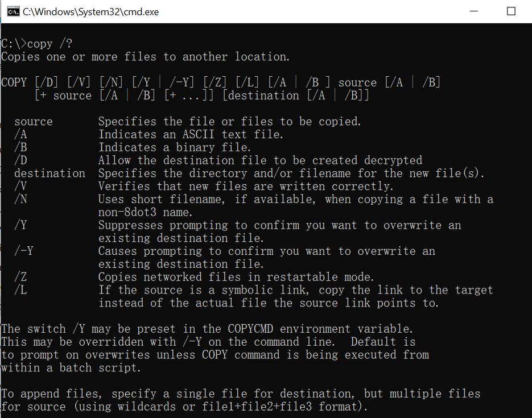Click the "source" label in parameter list
This screenshot has width=532, height=418.
(x=34, y=121)
